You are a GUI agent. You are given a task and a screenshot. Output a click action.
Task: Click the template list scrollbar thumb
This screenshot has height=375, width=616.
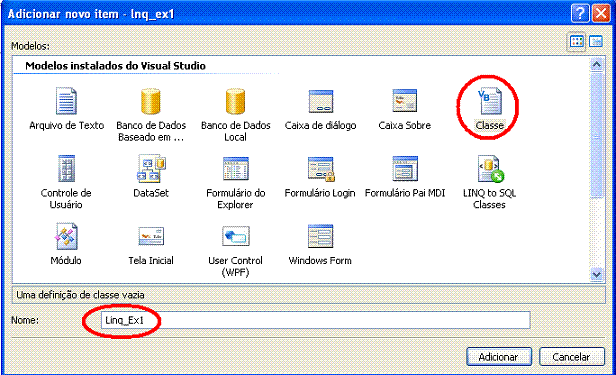[x=596, y=135]
